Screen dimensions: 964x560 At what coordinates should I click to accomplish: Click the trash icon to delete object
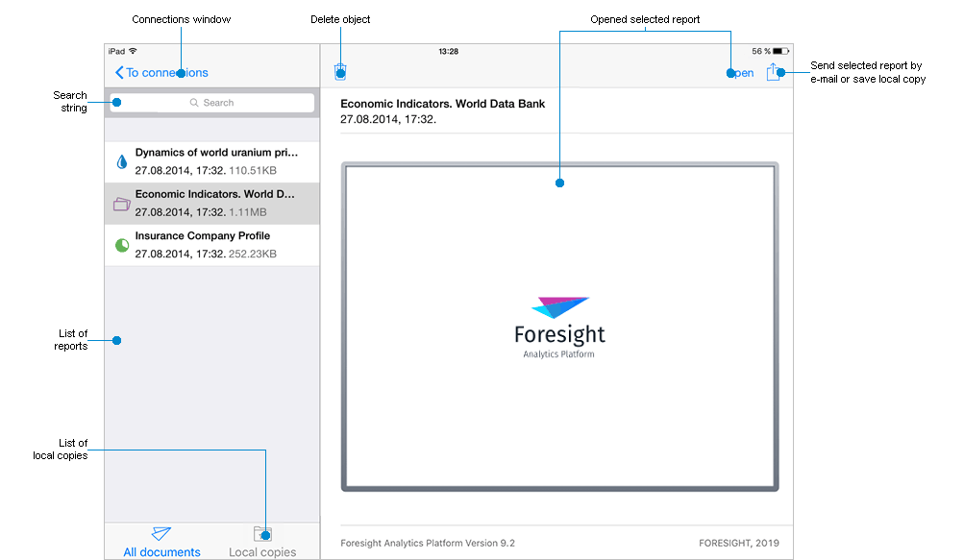[x=340, y=72]
